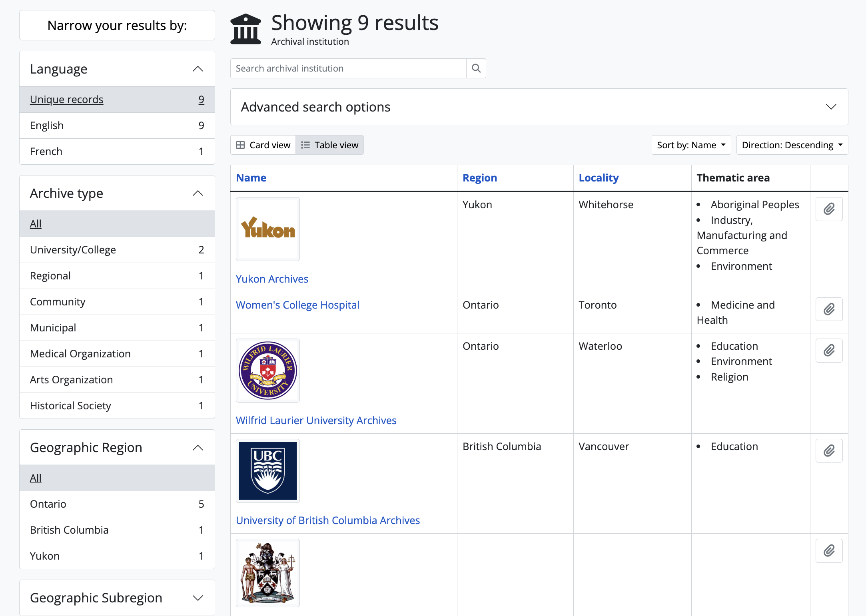Expand Advanced search options panel
This screenshot has width=866, height=616.
click(x=539, y=107)
